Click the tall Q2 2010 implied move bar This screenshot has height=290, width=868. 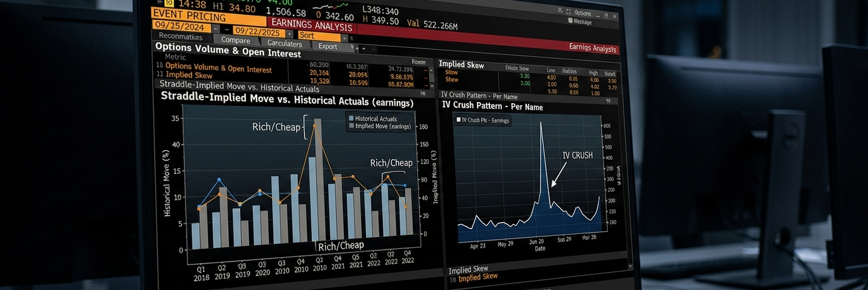click(318, 177)
